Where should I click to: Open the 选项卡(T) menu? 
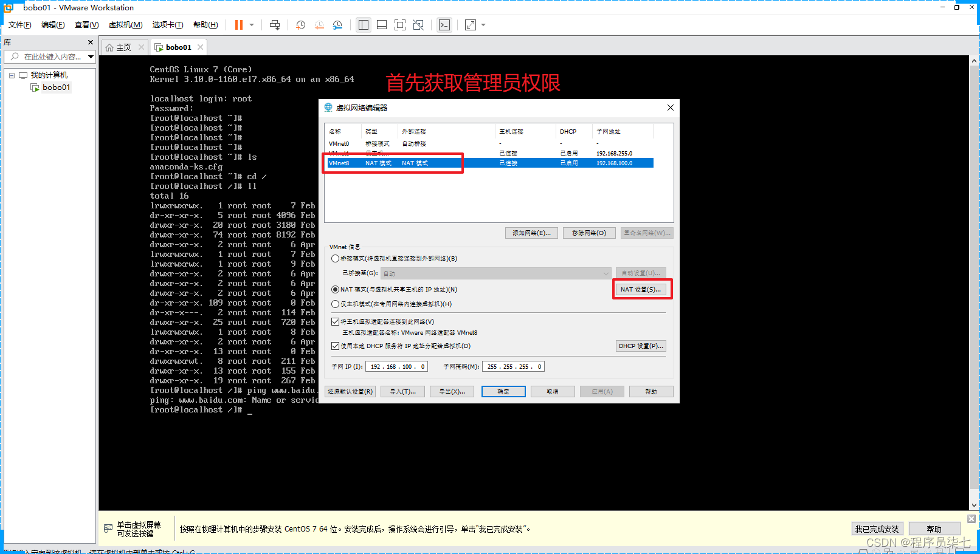pyautogui.click(x=168, y=25)
